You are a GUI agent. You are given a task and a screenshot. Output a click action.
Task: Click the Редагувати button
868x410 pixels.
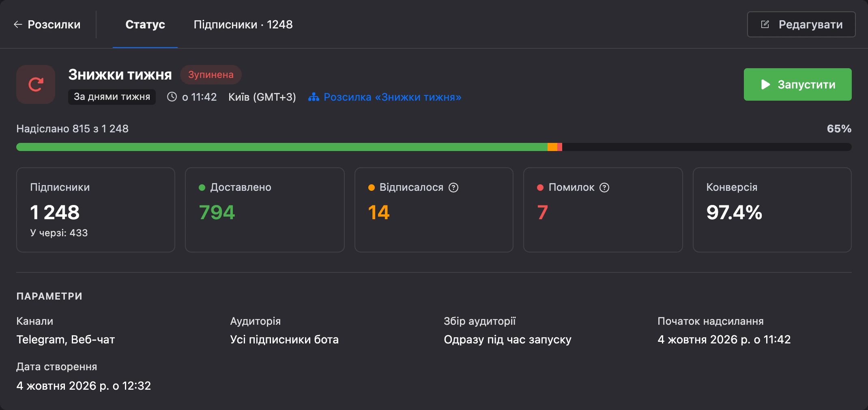coord(801,25)
